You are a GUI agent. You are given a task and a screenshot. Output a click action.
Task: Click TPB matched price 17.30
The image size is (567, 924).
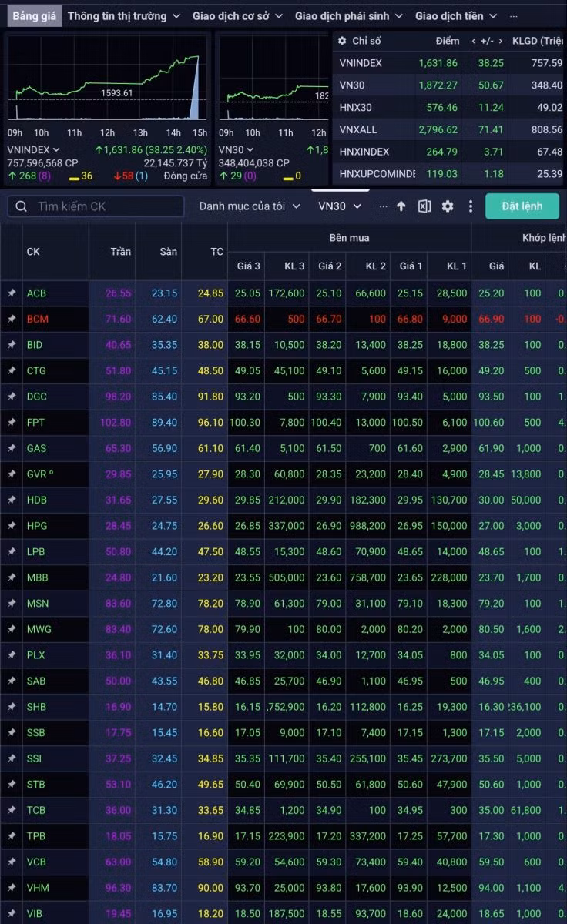492,835
